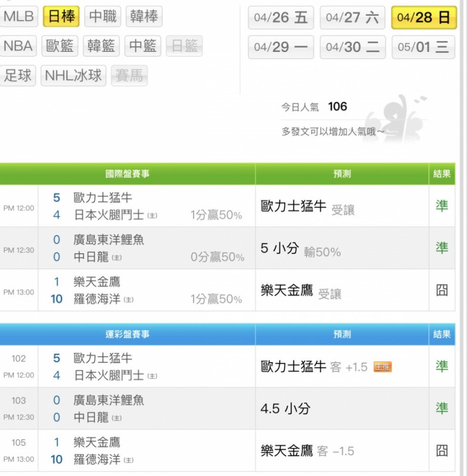Click 日本火腿鬥士 team in the 國際盤 game
The height and width of the screenshot is (476, 467).
tap(109, 215)
